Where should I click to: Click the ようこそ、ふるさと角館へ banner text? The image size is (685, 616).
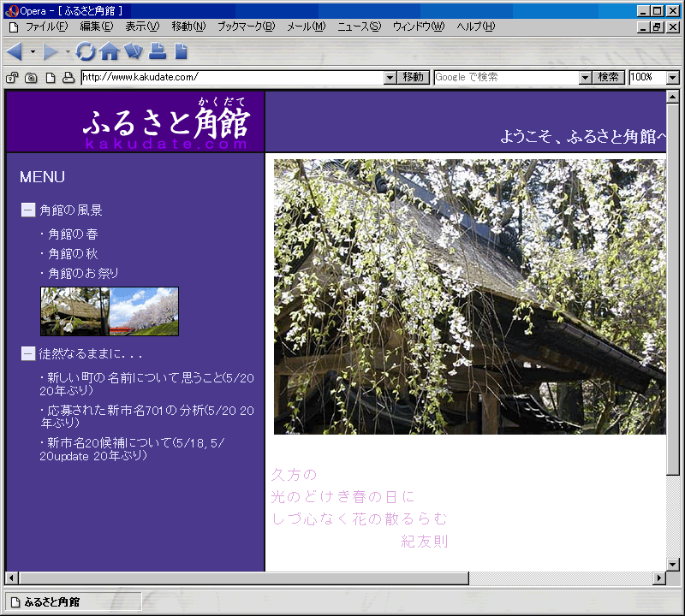click(583, 137)
